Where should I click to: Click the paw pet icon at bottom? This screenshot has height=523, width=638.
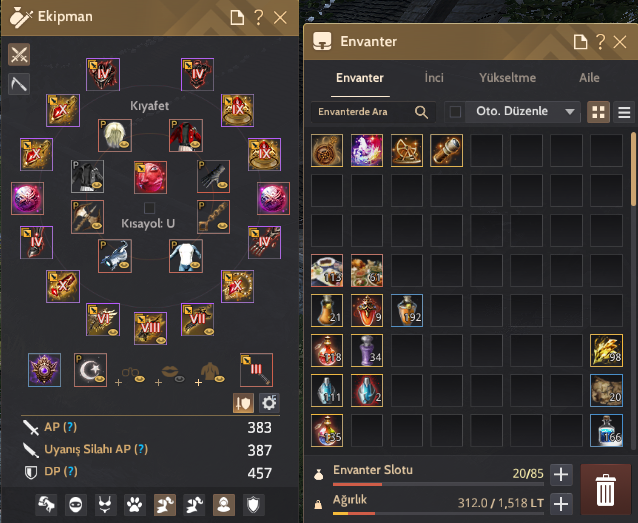point(135,505)
